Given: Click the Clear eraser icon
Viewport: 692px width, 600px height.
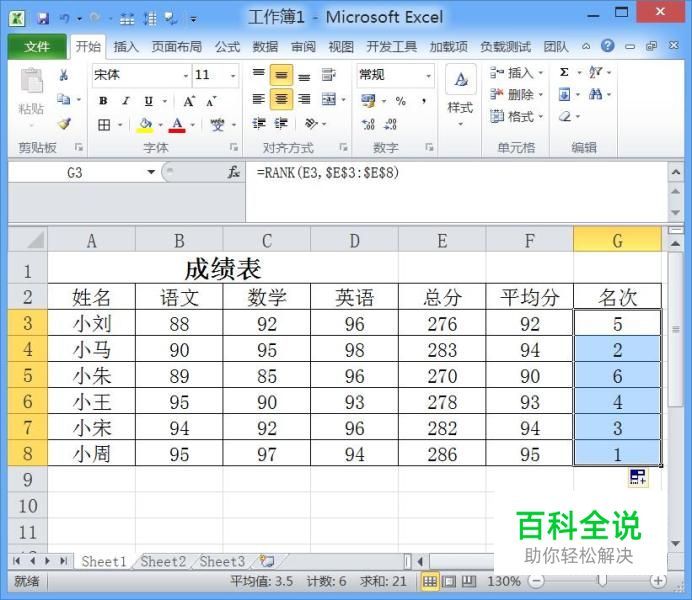Looking at the screenshot, I should pos(565,116).
